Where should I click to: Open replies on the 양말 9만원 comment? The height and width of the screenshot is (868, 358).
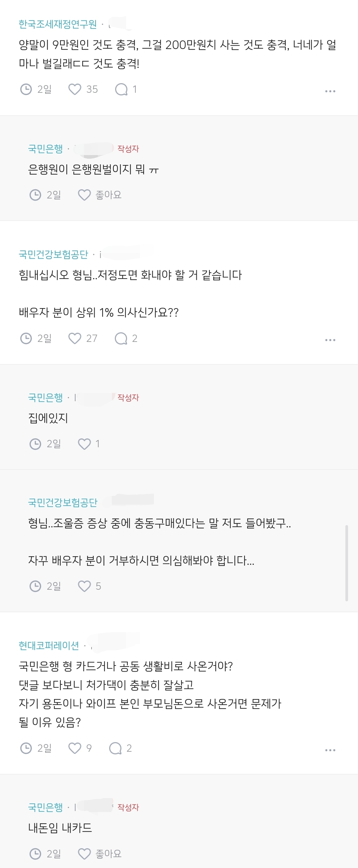[x=121, y=89]
